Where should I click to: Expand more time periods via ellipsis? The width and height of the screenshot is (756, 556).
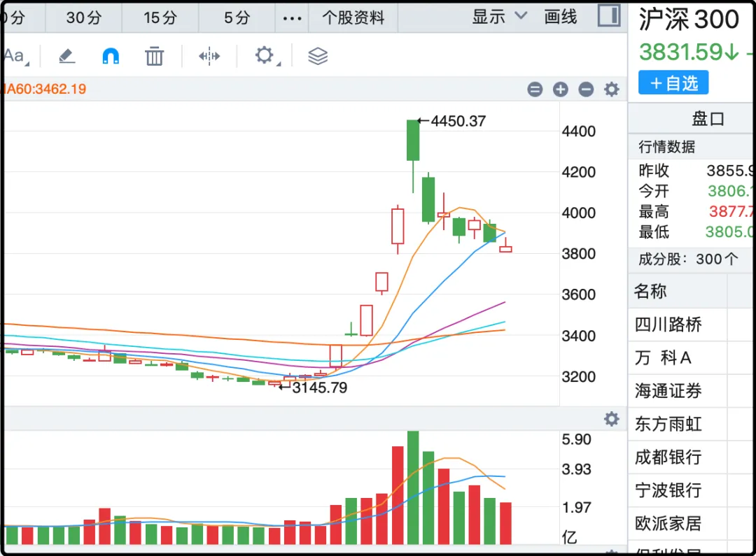[x=292, y=18]
